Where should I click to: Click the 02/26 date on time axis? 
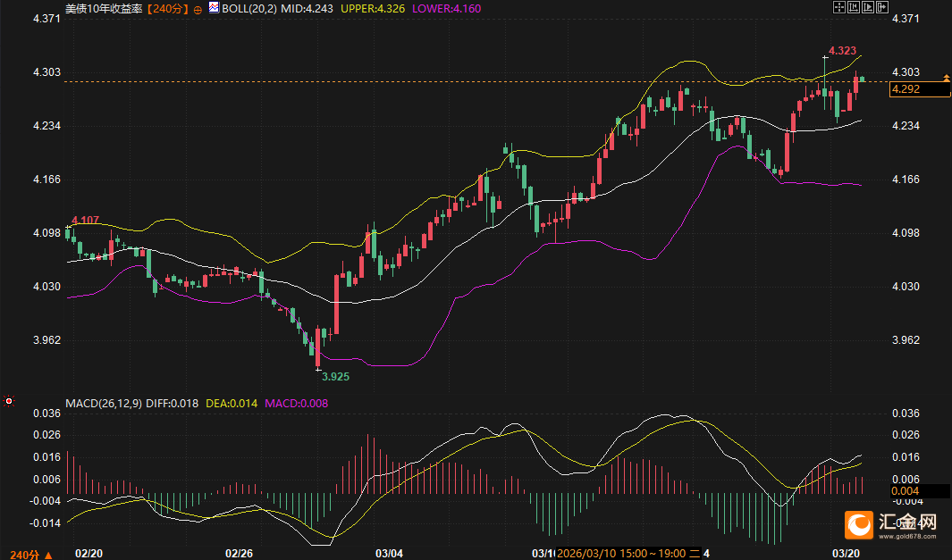click(x=240, y=554)
